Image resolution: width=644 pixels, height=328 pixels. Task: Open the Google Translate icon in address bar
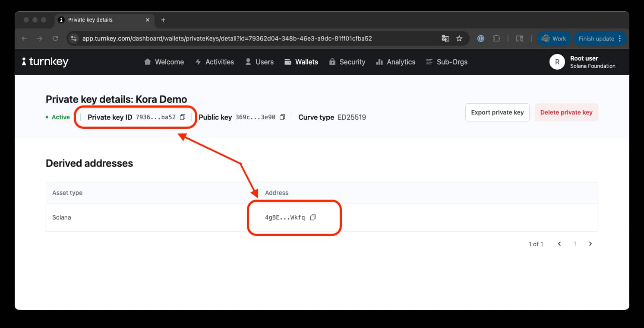445,38
